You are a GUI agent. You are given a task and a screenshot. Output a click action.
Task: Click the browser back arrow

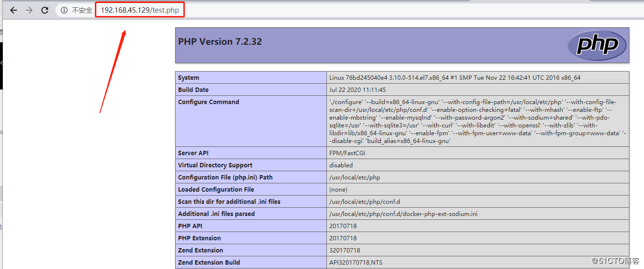tap(13, 10)
